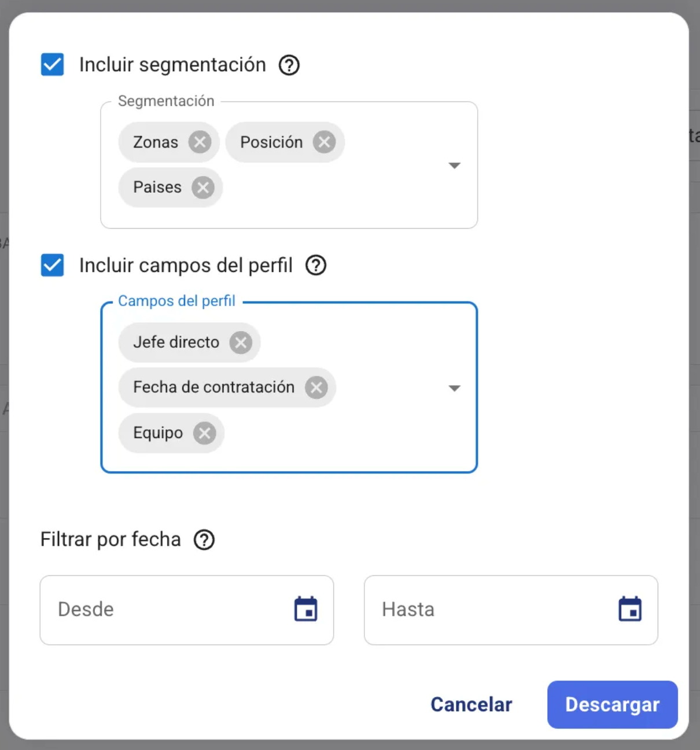This screenshot has height=750, width=700.
Task: Remove the Posición chip
Action: tap(324, 142)
